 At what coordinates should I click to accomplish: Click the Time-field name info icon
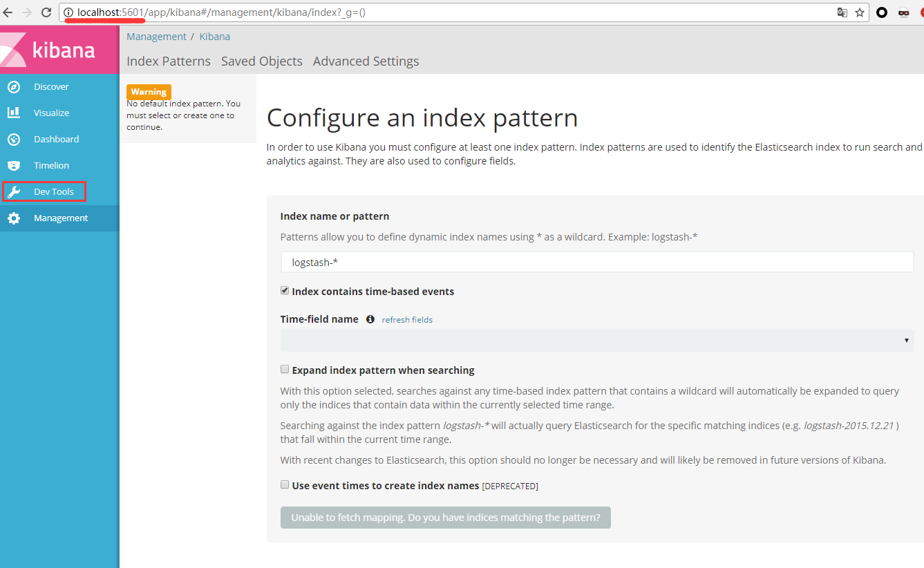370,319
